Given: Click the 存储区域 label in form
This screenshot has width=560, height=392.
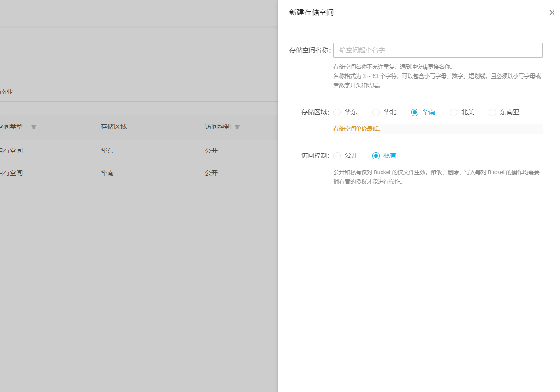Looking at the screenshot, I should [315, 112].
